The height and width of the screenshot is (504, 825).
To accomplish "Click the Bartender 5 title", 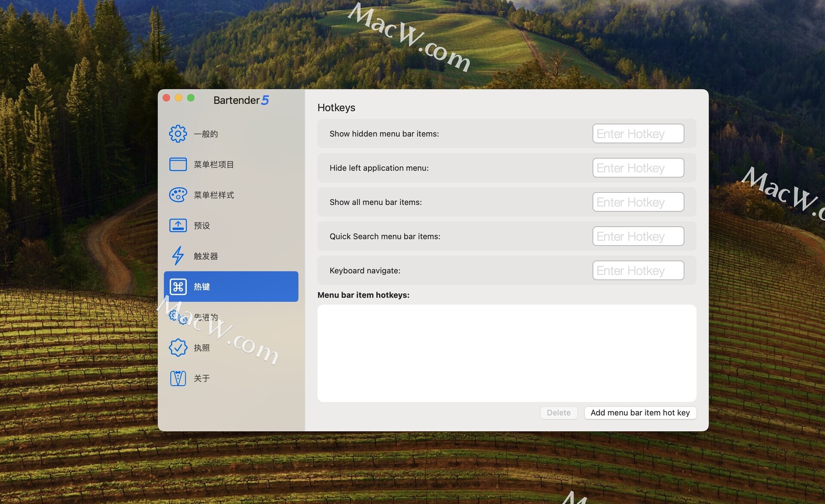I will [241, 100].
